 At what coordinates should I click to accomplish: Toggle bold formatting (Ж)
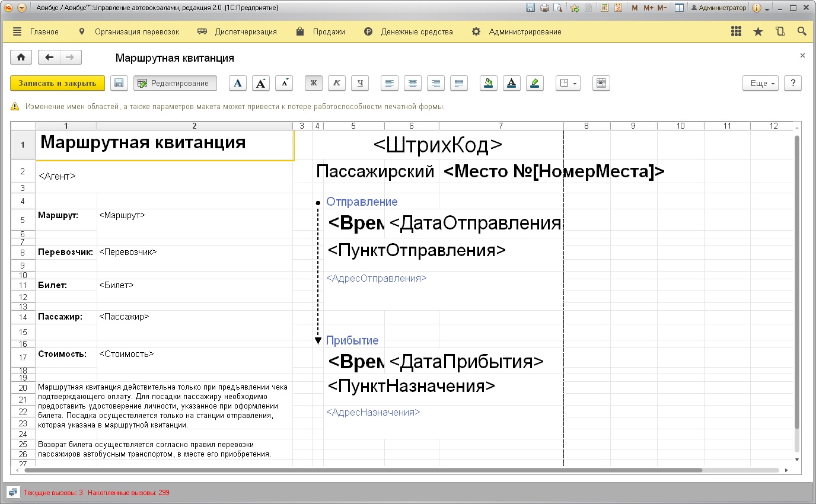[x=314, y=84]
